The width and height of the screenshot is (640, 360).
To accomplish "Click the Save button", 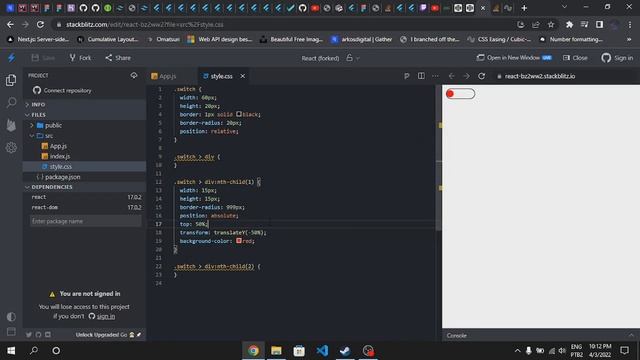I will tap(43, 58).
